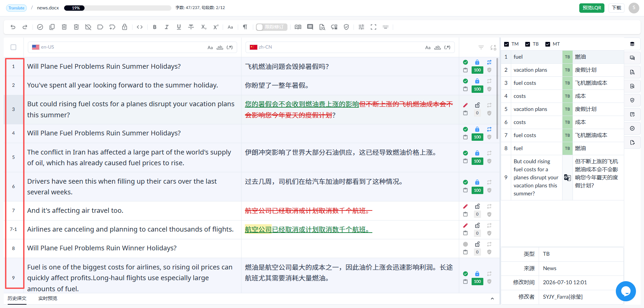Enter fullscreen mode from toolbar

[x=373, y=27]
